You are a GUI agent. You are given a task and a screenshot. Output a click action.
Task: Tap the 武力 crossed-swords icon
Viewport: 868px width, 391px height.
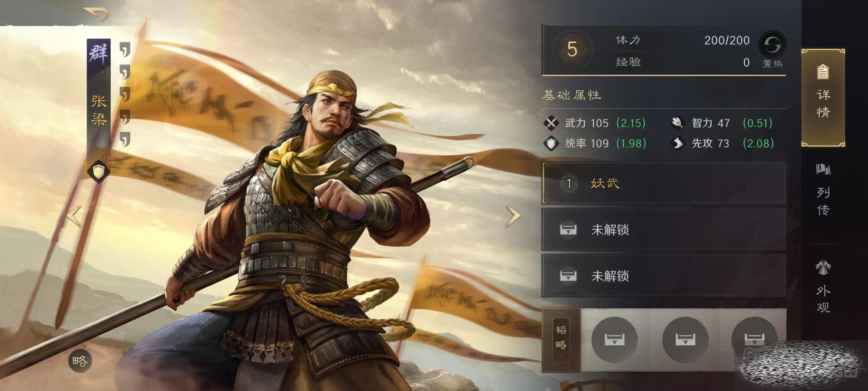coord(551,123)
